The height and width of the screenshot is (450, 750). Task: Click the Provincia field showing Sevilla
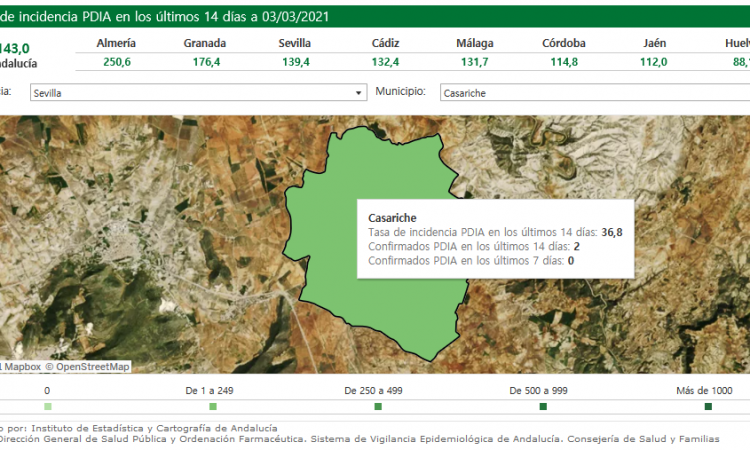(x=190, y=93)
